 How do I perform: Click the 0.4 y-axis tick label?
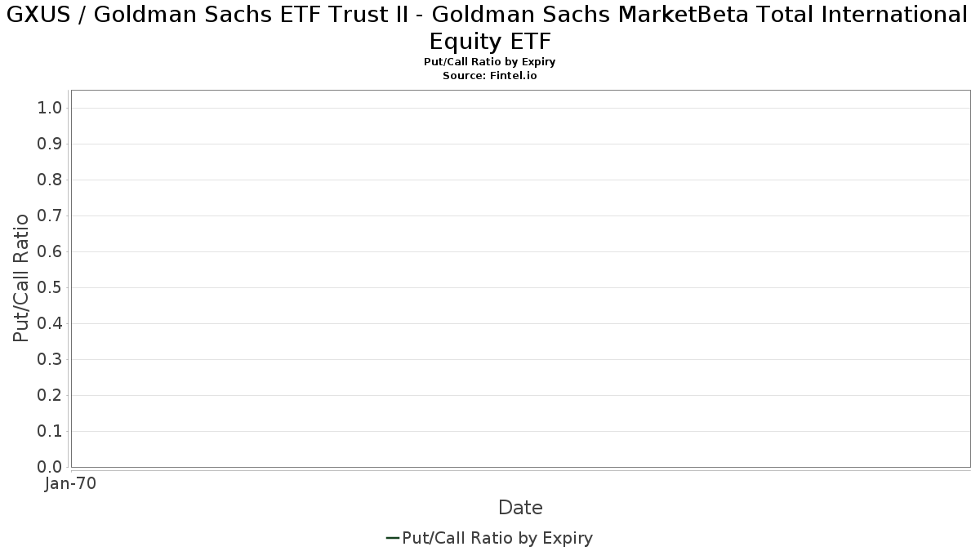pos(50,324)
